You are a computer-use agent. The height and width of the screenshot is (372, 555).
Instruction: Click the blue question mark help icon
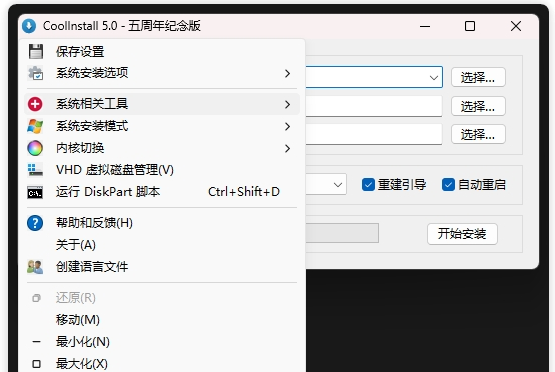(x=35, y=223)
